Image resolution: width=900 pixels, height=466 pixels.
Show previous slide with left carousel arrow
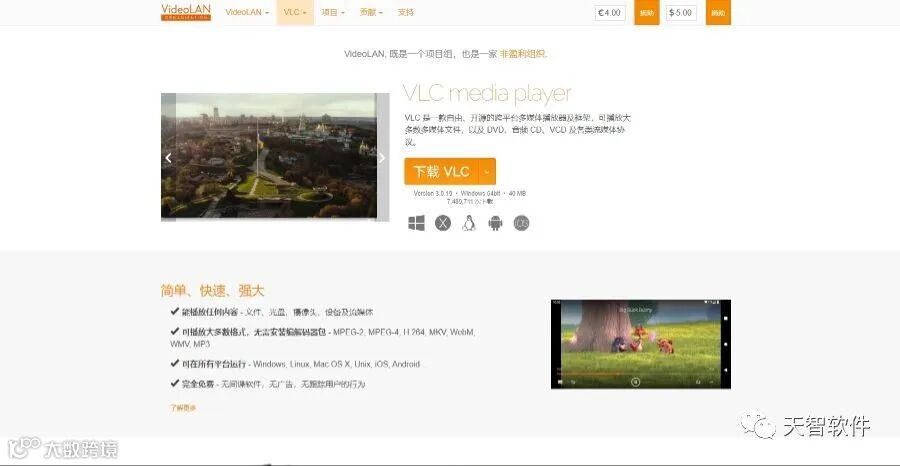(x=168, y=158)
